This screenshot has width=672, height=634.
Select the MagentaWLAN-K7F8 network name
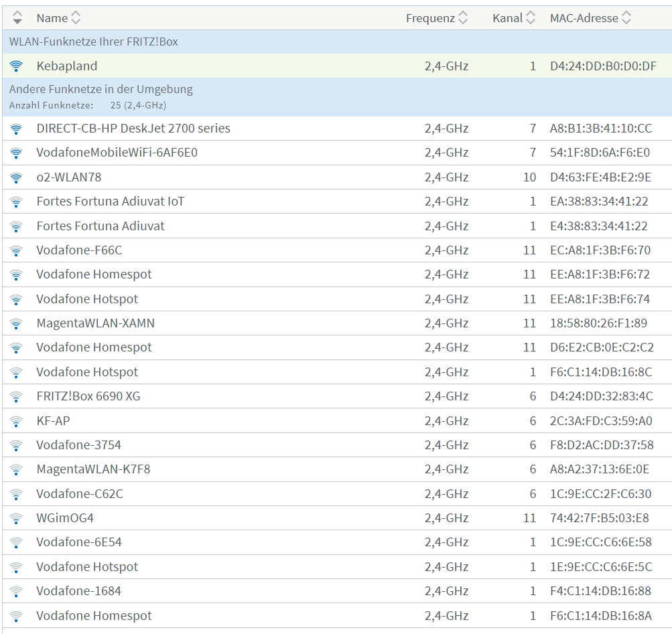point(93,469)
